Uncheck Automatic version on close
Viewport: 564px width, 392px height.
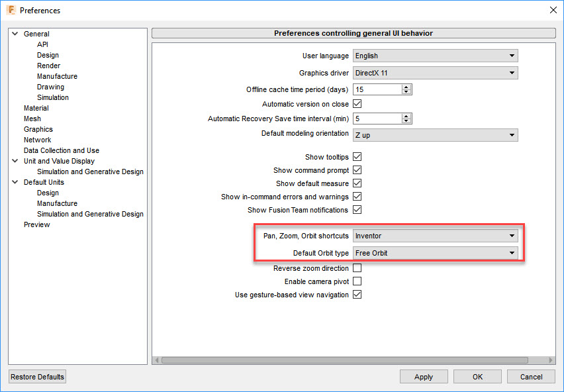click(356, 104)
